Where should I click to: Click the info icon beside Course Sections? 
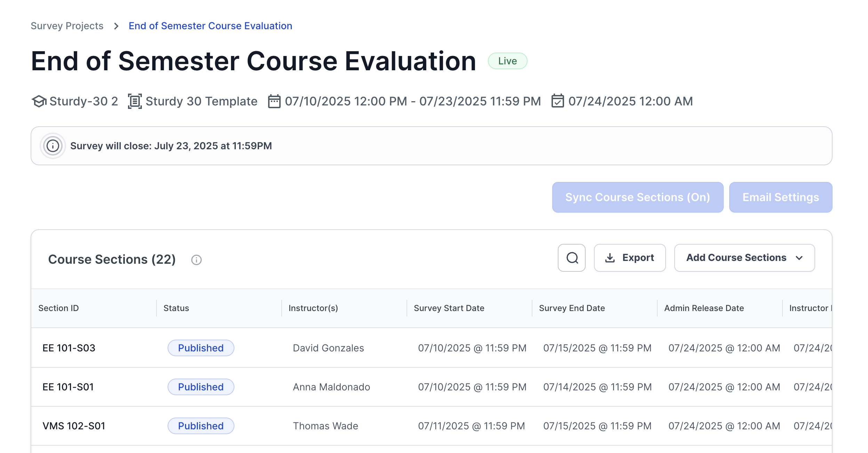(196, 260)
